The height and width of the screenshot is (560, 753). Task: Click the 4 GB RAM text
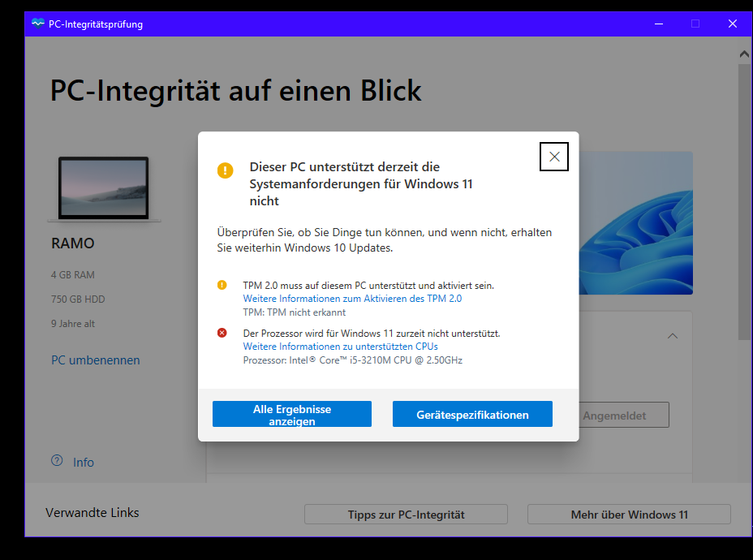[x=73, y=275]
